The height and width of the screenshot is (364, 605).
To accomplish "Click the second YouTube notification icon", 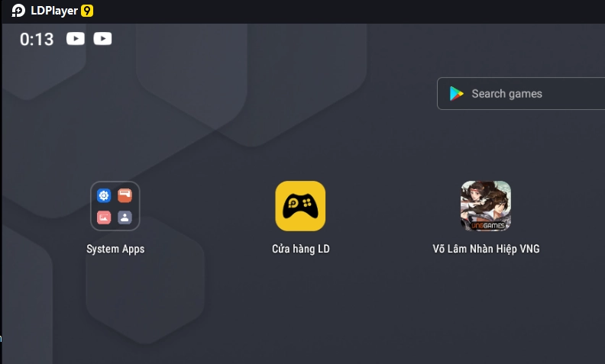I will 102,39.
